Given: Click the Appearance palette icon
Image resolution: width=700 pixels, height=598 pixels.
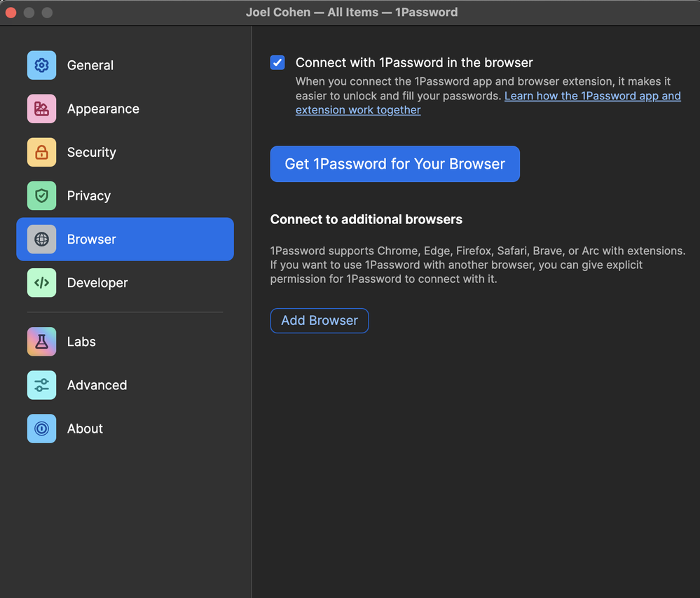Looking at the screenshot, I should (x=41, y=109).
